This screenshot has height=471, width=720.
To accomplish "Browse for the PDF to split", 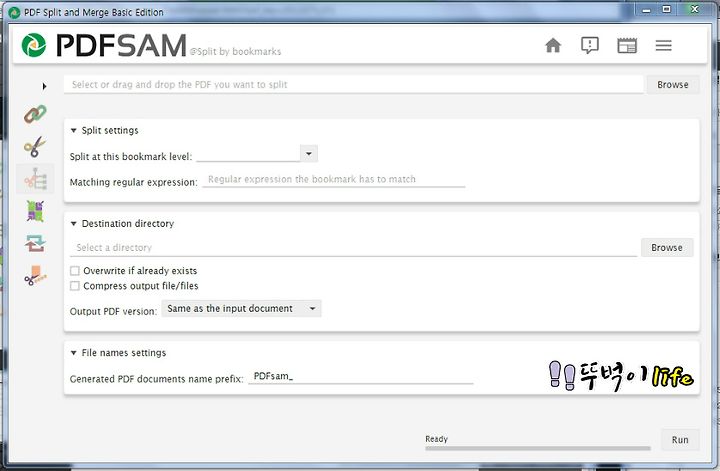I will 673,84.
